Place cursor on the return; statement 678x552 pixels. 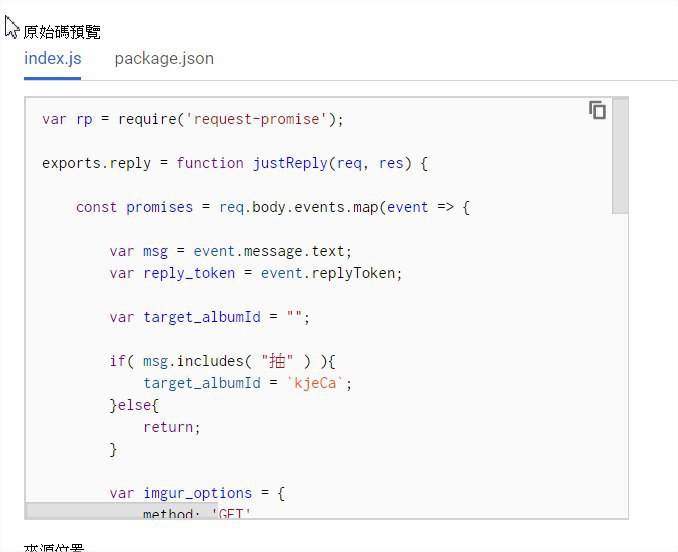(172, 427)
